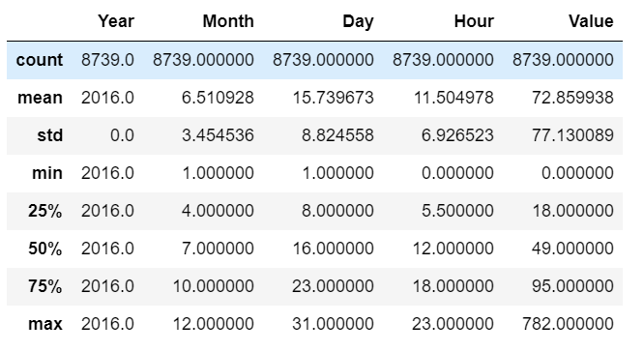The height and width of the screenshot is (352, 644).
Task: Select the mean row label
Action: 41,98
